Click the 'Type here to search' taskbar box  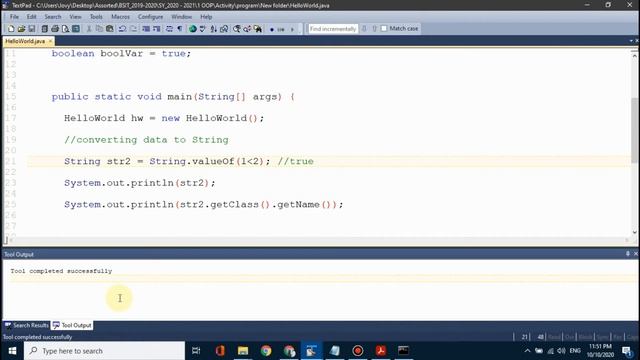(x=104, y=351)
